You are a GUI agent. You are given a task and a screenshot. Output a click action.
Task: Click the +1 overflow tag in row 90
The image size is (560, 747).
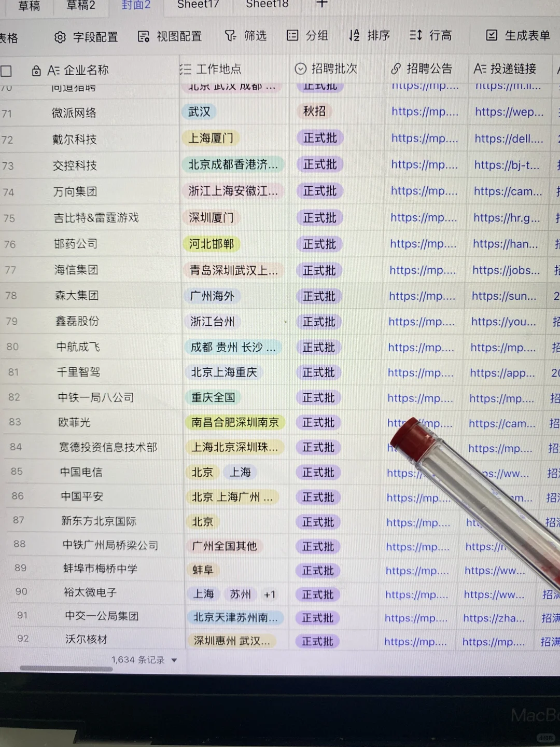[270, 594]
